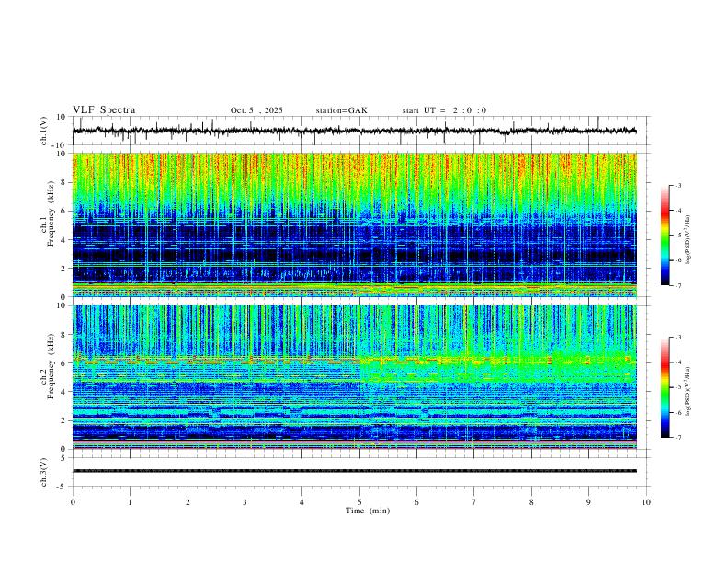Viewport: 728px width, 563px height.
Task: Click the "-10" tick on ch.1(V) axis
Action: pos(60,145)
